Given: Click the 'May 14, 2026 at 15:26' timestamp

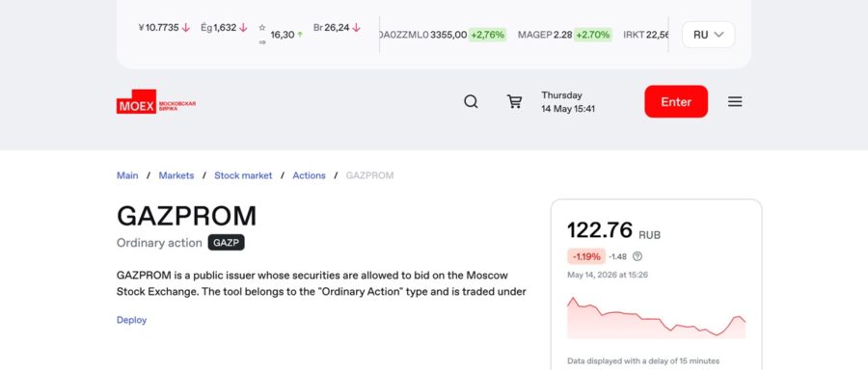Looking at the screenshot, I should click(608, 275).
